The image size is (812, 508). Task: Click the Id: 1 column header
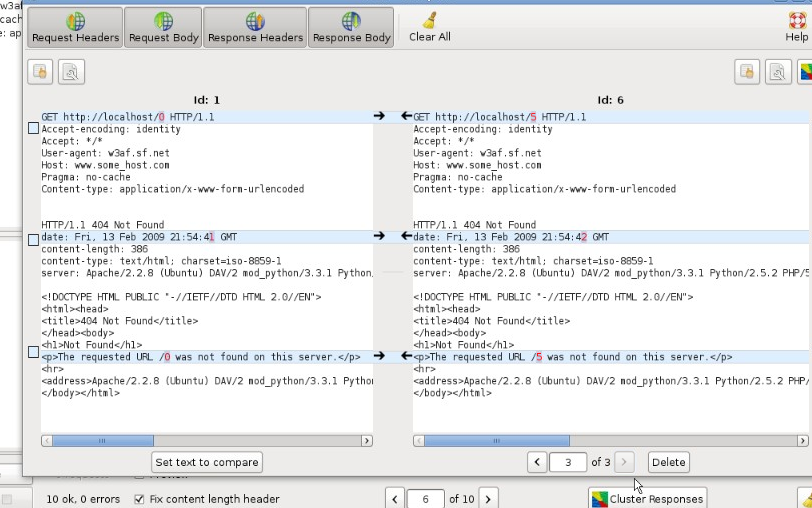207,100
